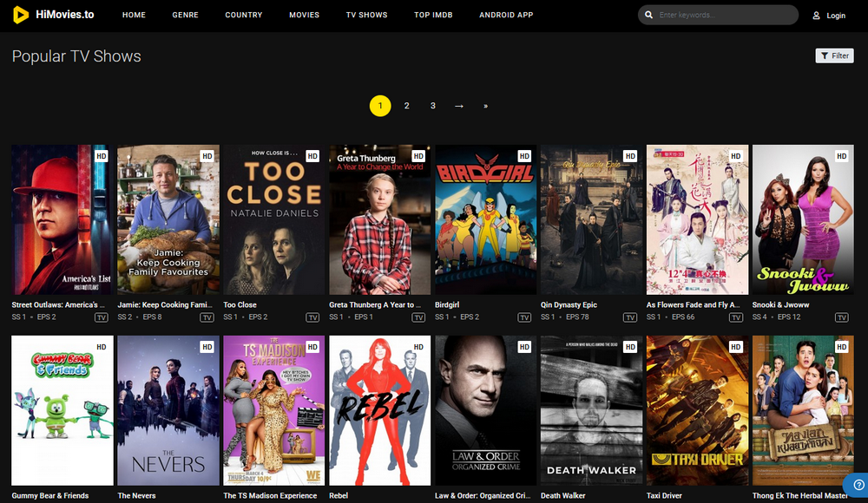Click Qin Dynasty Epic title link
Image resolution: width=868 pixels, height=503 pixels.
569,305
